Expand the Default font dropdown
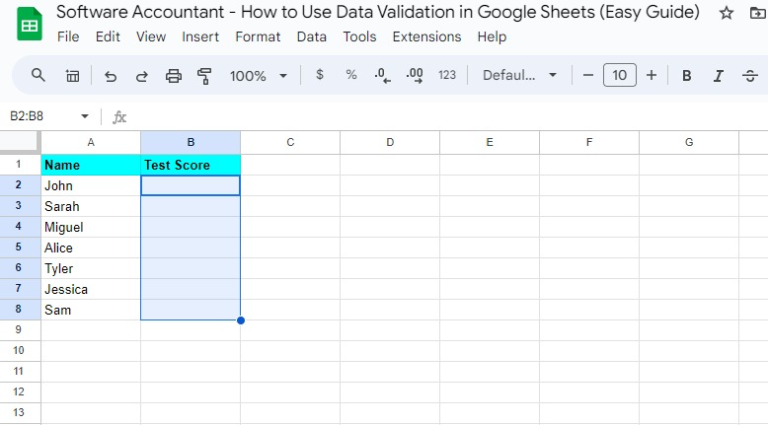The height and width of the screenshot is (425, 768). [x=520, y=75]
